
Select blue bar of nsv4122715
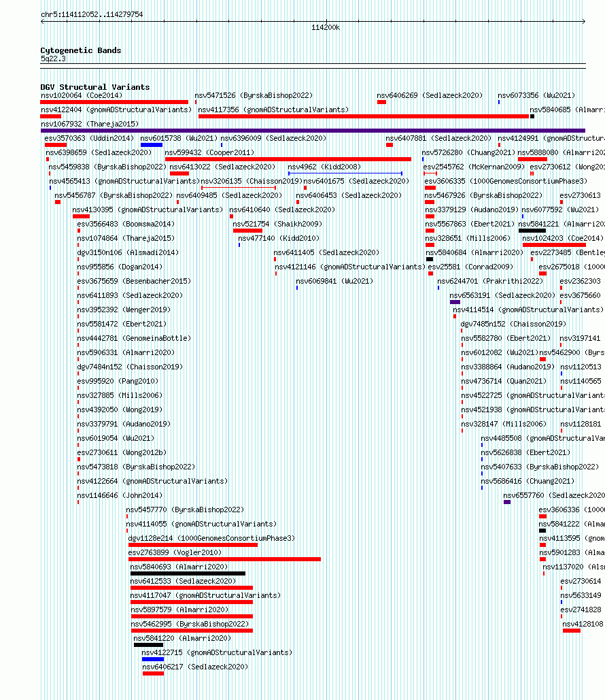(153, 659)
